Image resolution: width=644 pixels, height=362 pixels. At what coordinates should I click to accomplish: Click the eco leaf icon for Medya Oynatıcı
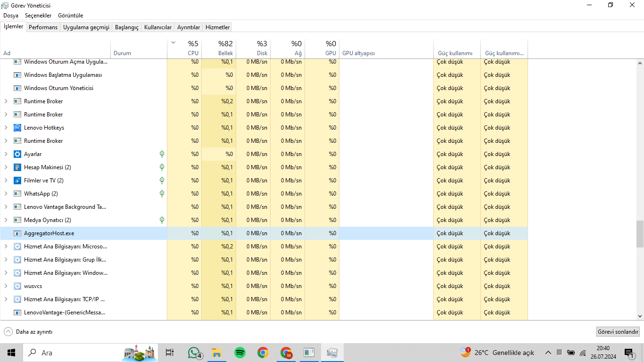[162, 220]
